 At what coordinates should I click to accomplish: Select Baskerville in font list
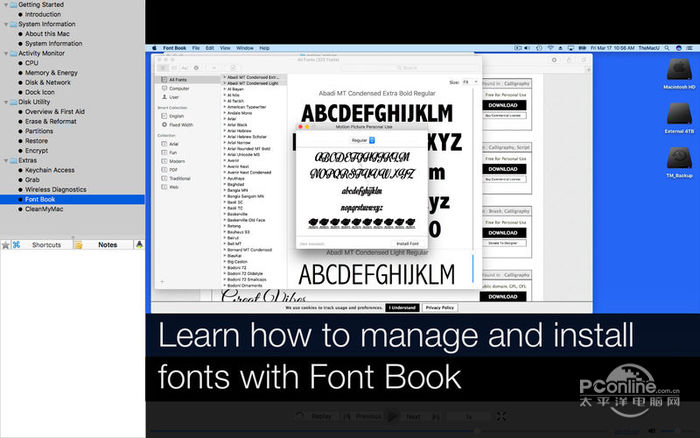click(x=237, y=214)
